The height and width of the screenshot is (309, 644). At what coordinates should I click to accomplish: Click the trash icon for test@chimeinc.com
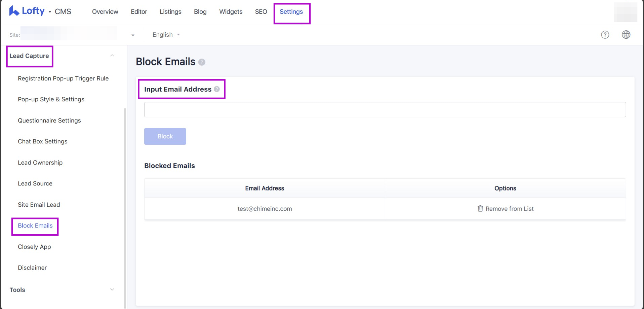click(x=480, y=209)
